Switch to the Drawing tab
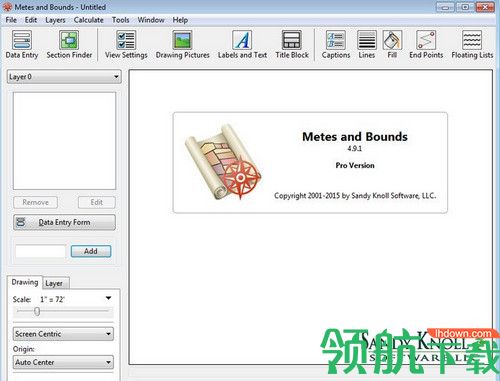Screen dimensions: 500x381 (25, 282)
